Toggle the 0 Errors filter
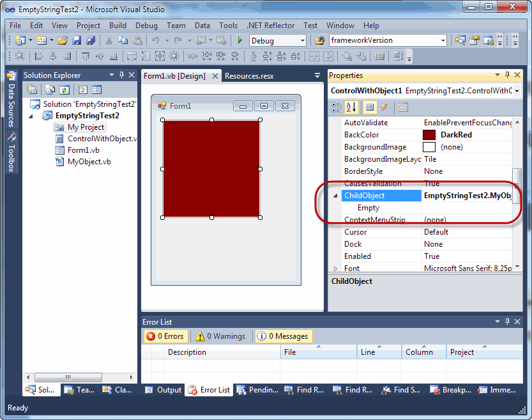Screen dimensions: 532x420 (165, 336)
